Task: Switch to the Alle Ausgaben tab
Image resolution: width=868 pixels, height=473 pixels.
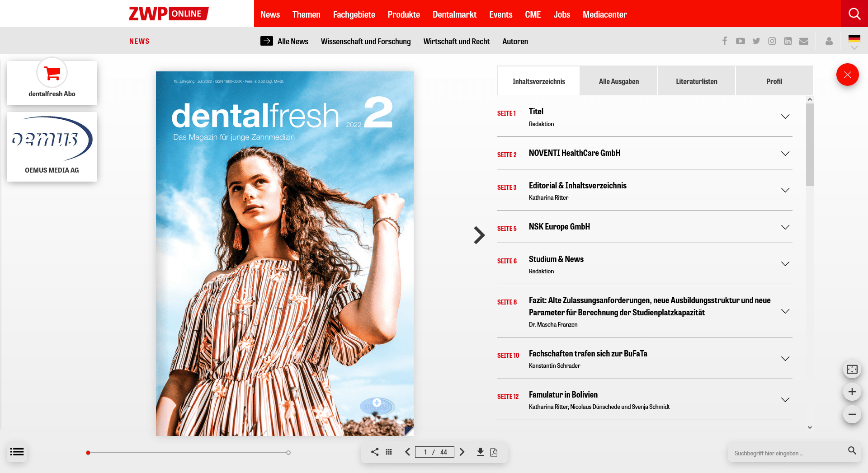Action: pyautogui.click(x=618, y=81)
